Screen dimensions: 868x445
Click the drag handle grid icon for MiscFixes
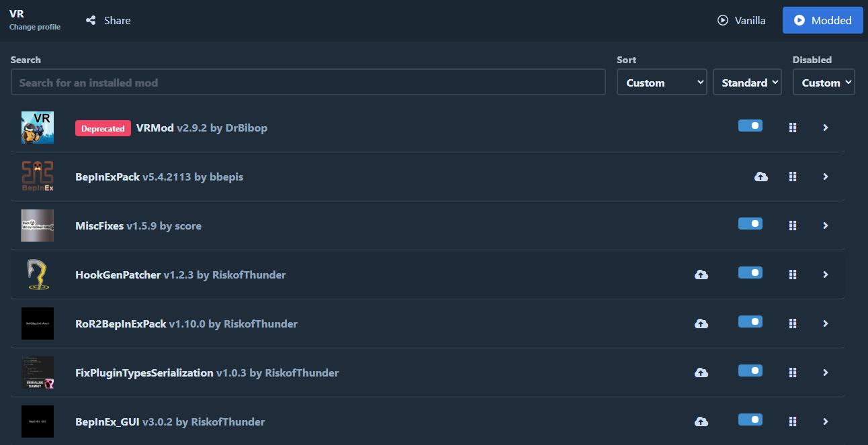coord(793,226)
